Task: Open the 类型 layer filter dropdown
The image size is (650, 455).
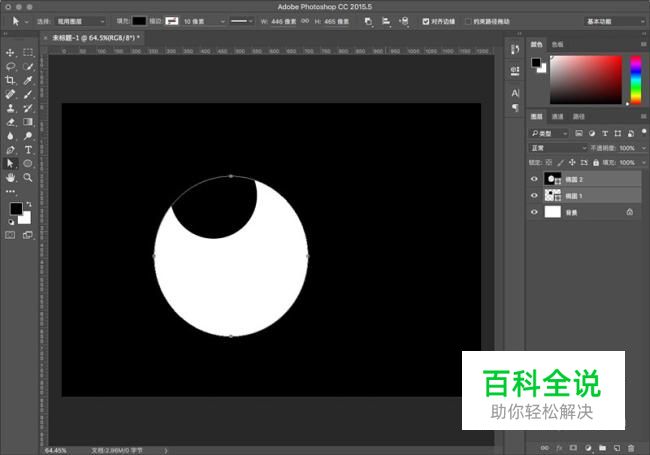Action: [x=549, y=133]
